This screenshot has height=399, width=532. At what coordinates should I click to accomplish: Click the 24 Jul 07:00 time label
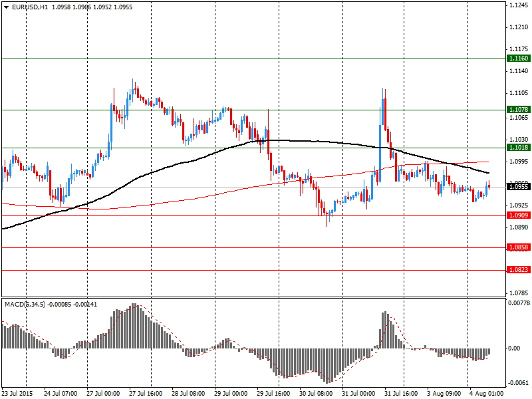click(x=61, y=394)
